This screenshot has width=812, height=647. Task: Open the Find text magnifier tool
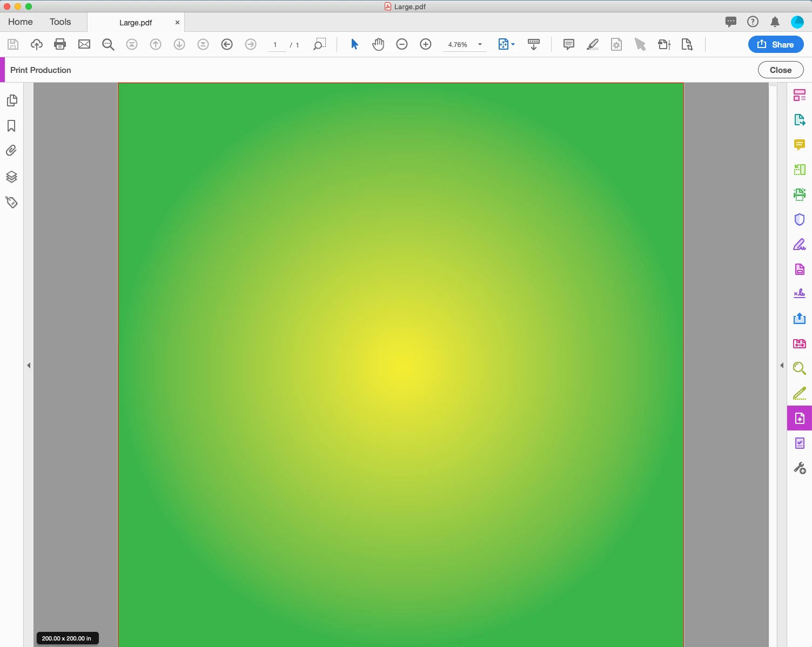coord(108,44)
